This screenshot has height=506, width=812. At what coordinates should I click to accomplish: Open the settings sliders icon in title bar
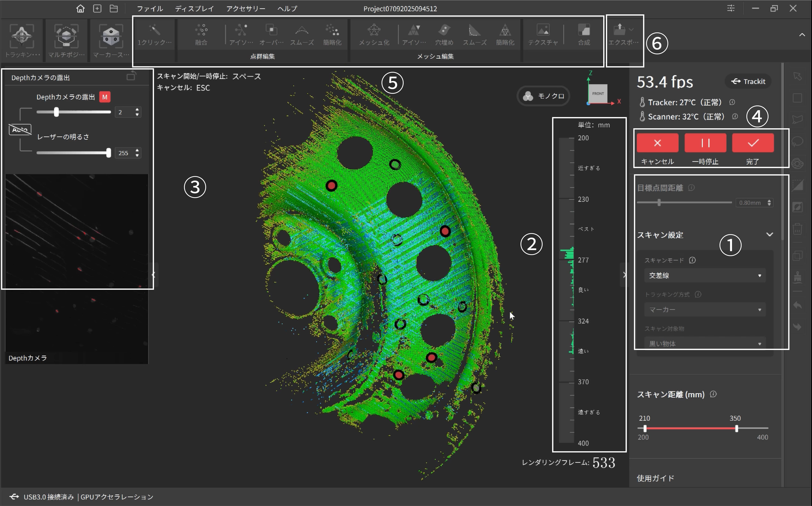731,8
